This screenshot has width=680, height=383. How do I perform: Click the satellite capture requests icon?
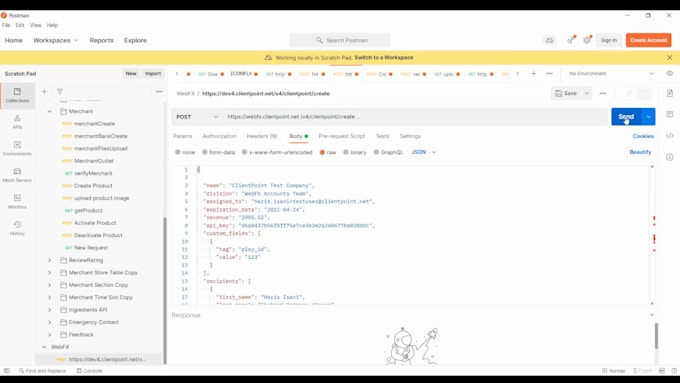(x=571, y=40)
